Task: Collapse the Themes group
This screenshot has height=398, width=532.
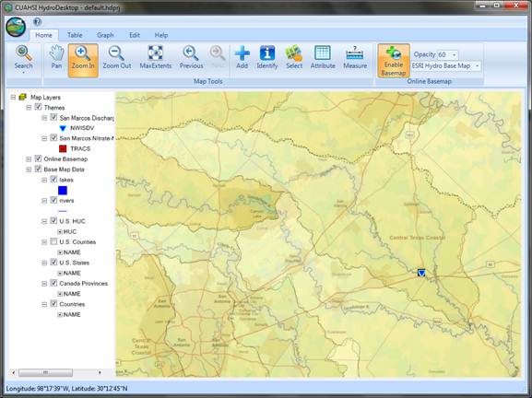Action: click(29, 108)
